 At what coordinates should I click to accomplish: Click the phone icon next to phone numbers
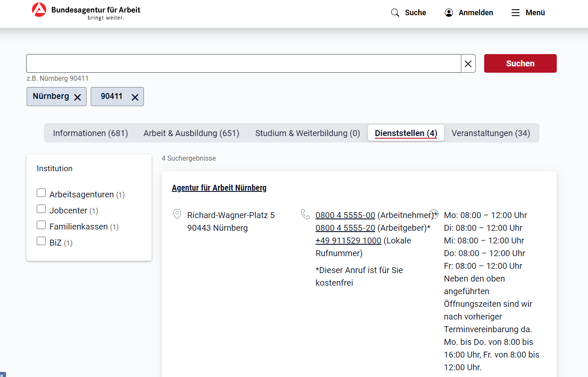(x=305, y=214)
